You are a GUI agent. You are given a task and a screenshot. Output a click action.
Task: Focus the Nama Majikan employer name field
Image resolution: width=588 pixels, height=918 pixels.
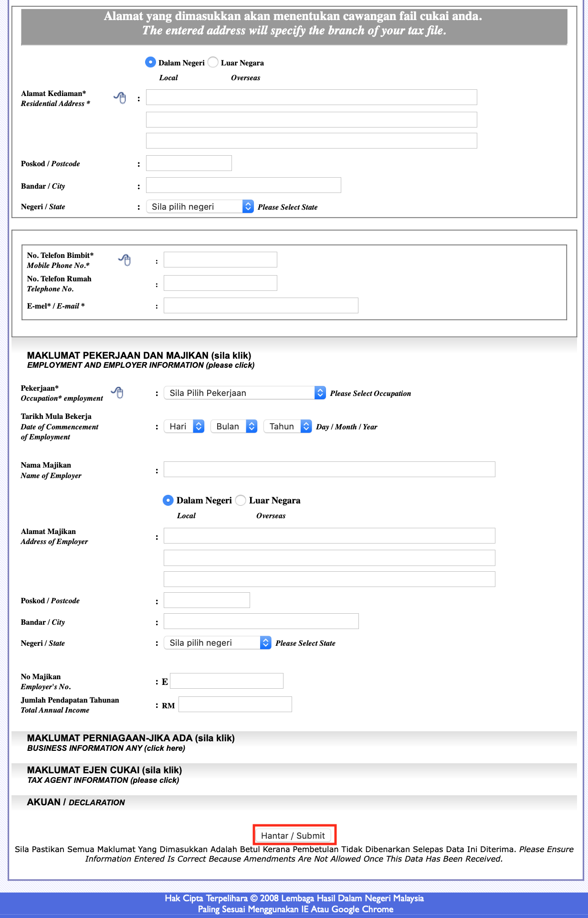(x=329, y=470)
